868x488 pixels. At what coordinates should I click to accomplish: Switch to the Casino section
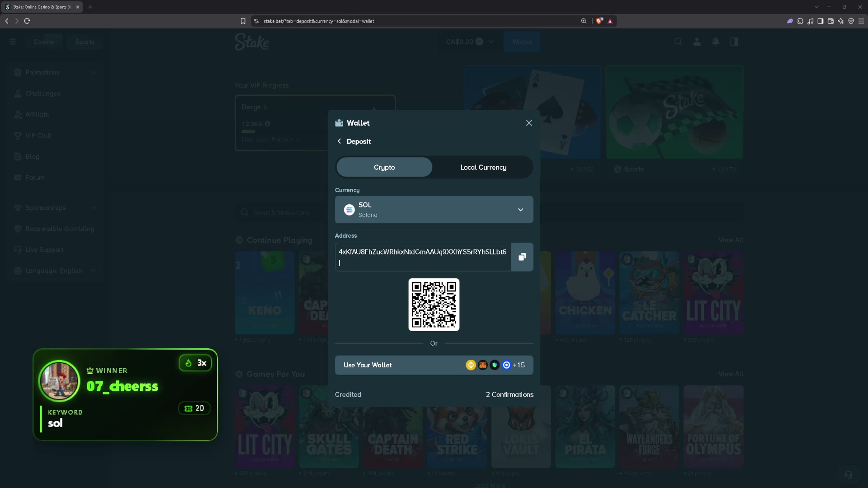point(44,42)
